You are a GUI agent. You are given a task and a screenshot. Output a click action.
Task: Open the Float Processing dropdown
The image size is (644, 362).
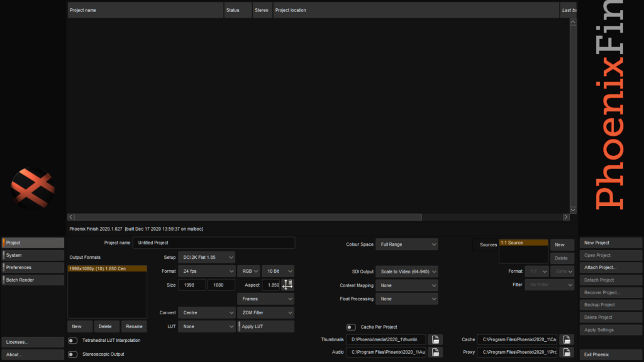(x=407, y=299)
